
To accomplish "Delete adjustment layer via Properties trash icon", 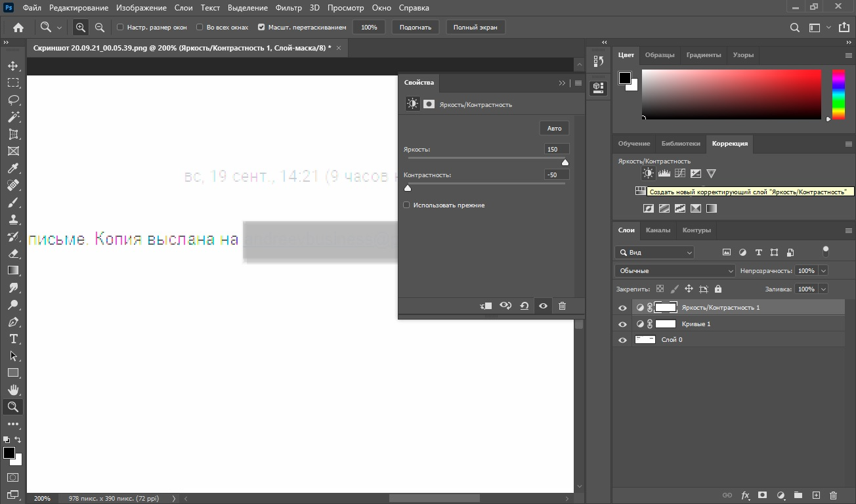I will tap(562, 306).
